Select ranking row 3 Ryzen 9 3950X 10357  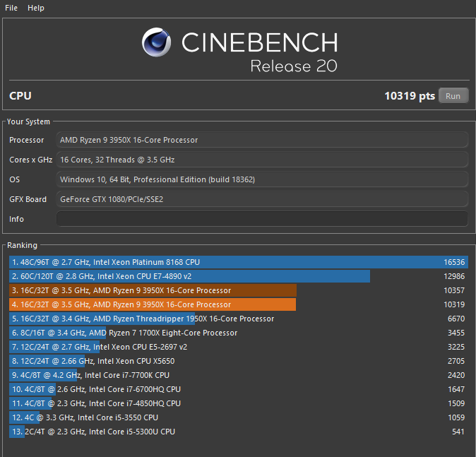[238, 290]
